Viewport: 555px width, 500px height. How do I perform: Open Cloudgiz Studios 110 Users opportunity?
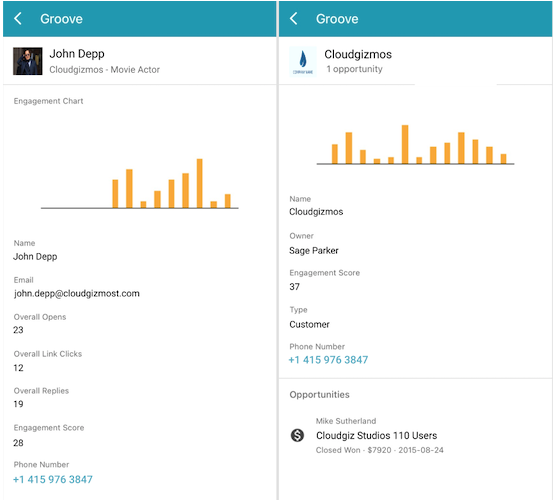(377, 435)
